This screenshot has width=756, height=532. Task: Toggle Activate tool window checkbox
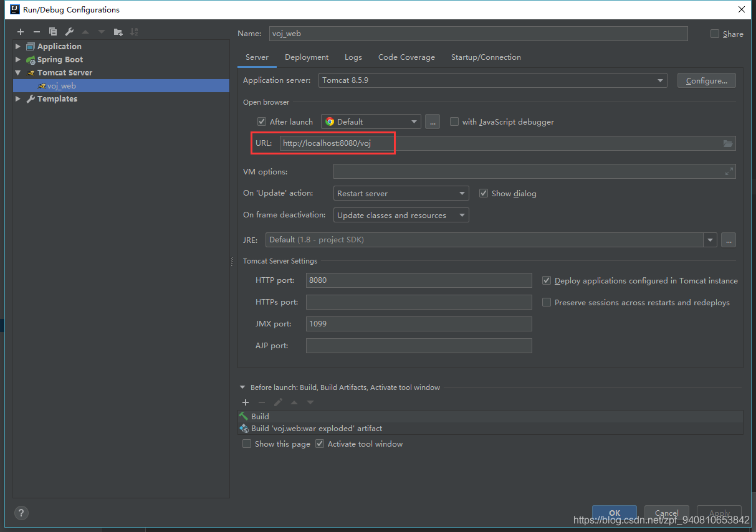coord(320,444)
